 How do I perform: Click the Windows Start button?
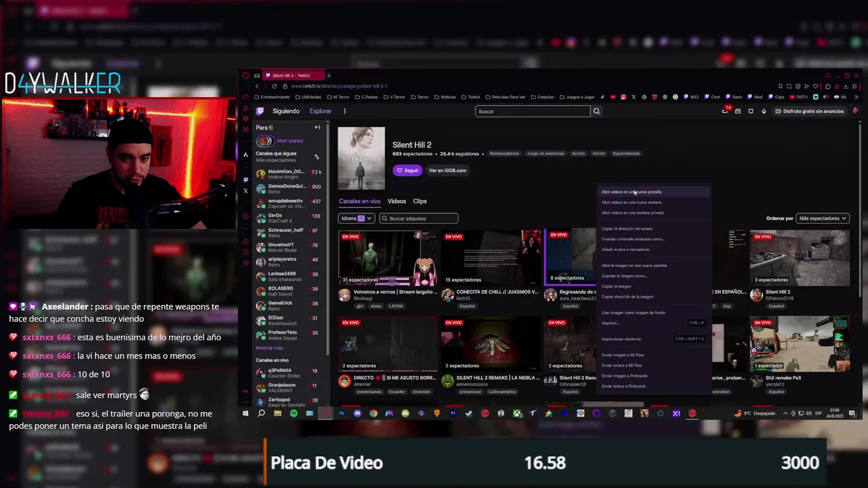pyautogui.click(x=245, y=413)
